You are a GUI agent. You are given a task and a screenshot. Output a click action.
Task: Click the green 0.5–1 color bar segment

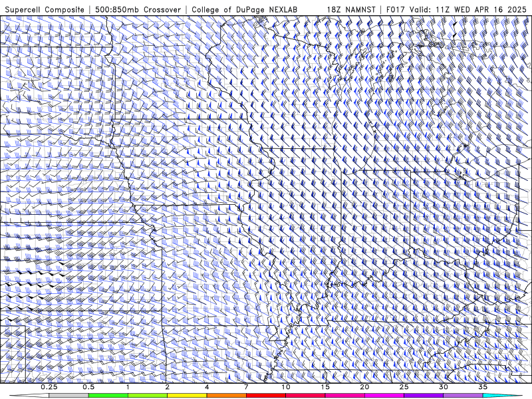[x=108, y=396]
